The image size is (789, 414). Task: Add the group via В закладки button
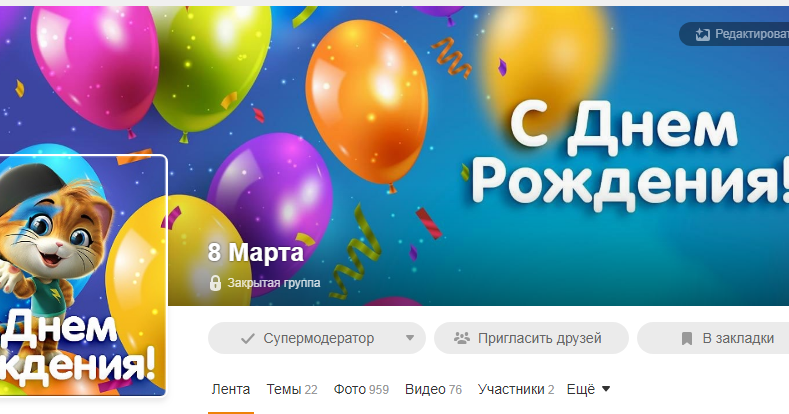(x=713, y=338)
